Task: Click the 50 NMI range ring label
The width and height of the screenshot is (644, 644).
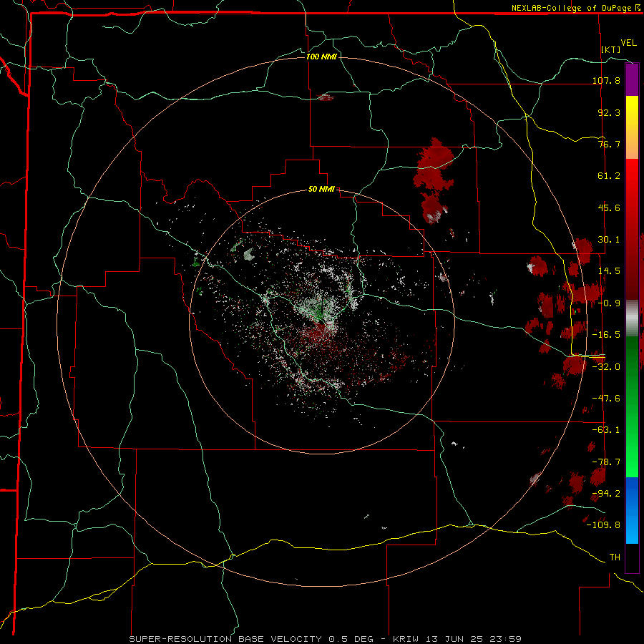Action: coord(321,190)
